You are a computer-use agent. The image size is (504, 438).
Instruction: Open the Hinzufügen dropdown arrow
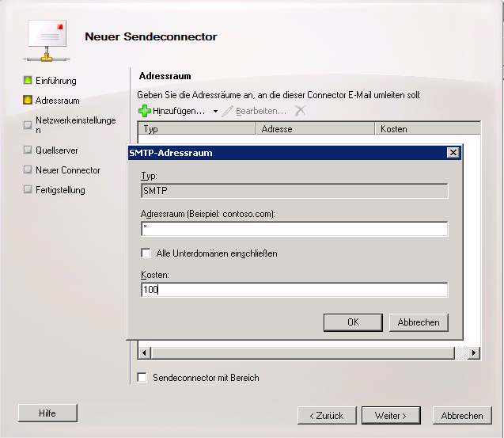coord(215,112)
